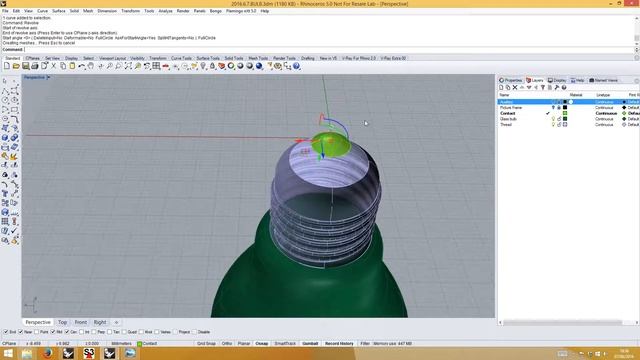Click the red car icon in toolbar

[x=166, y=66]
